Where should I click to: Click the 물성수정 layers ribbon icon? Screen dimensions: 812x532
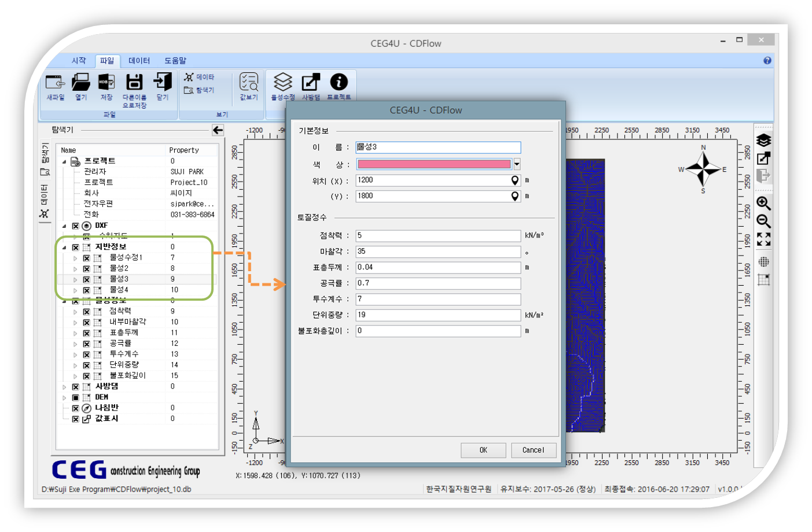(283, 82)
